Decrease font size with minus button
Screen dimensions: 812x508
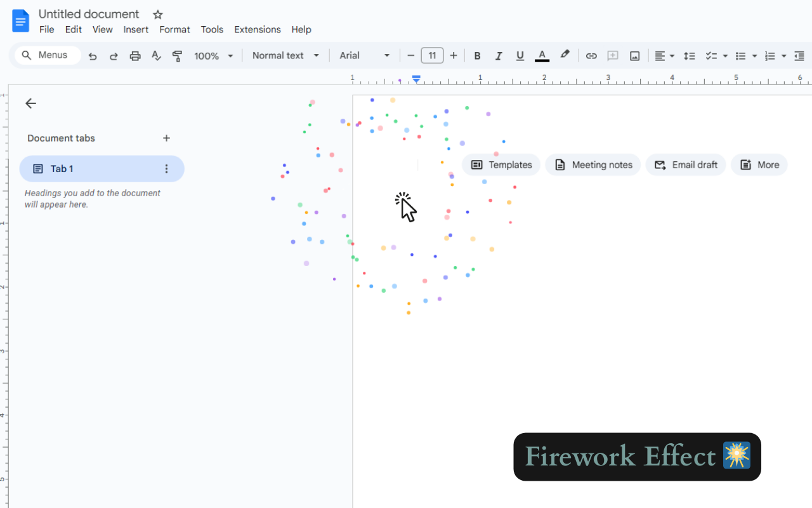click(411, 56)
